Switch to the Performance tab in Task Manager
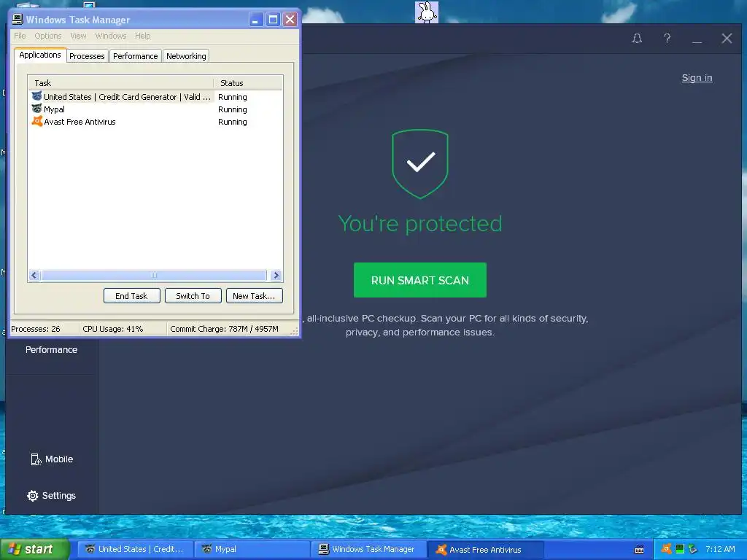This screenshot has width=747, height=560. (135, 56)
